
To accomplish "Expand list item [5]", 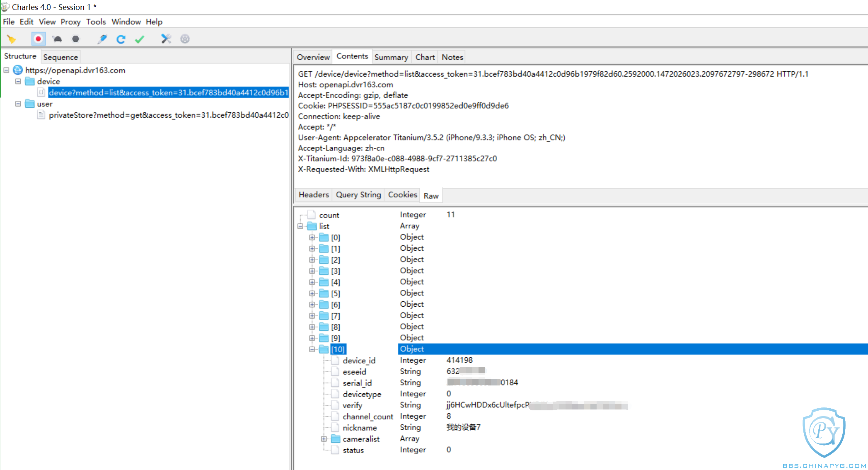I will 312,293.
